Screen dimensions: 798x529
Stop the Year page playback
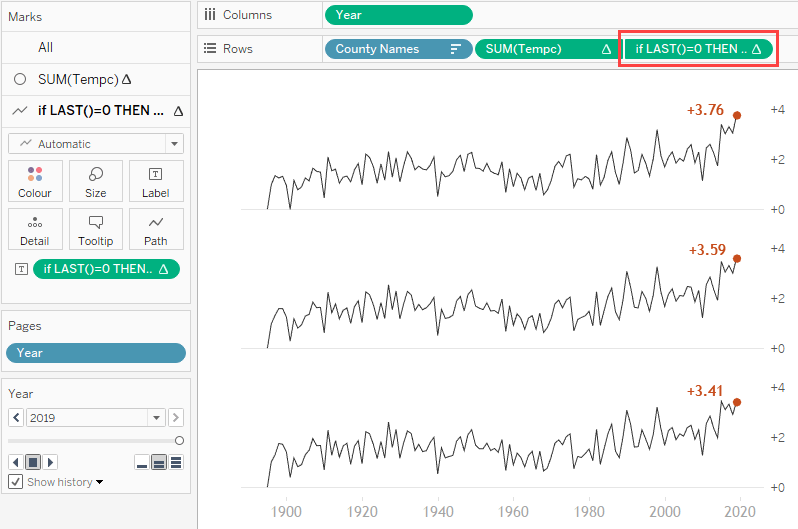[x=33, y=462]
